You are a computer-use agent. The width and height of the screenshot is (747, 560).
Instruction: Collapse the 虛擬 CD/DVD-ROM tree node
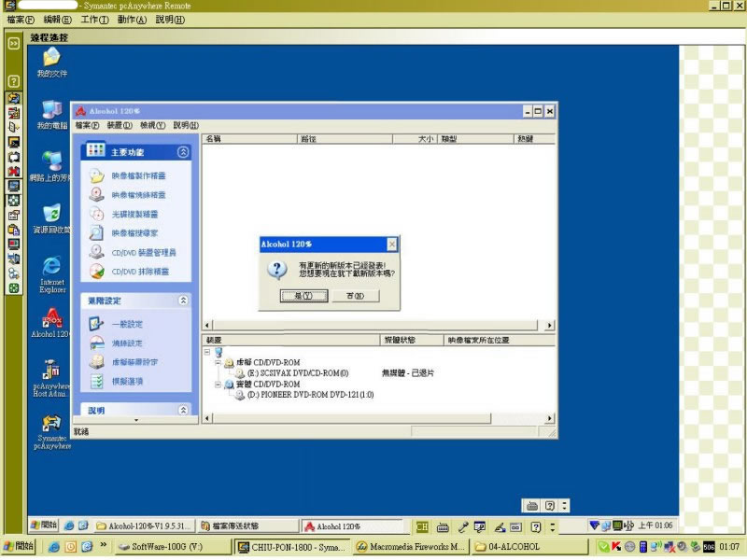(x=218, y=362)
